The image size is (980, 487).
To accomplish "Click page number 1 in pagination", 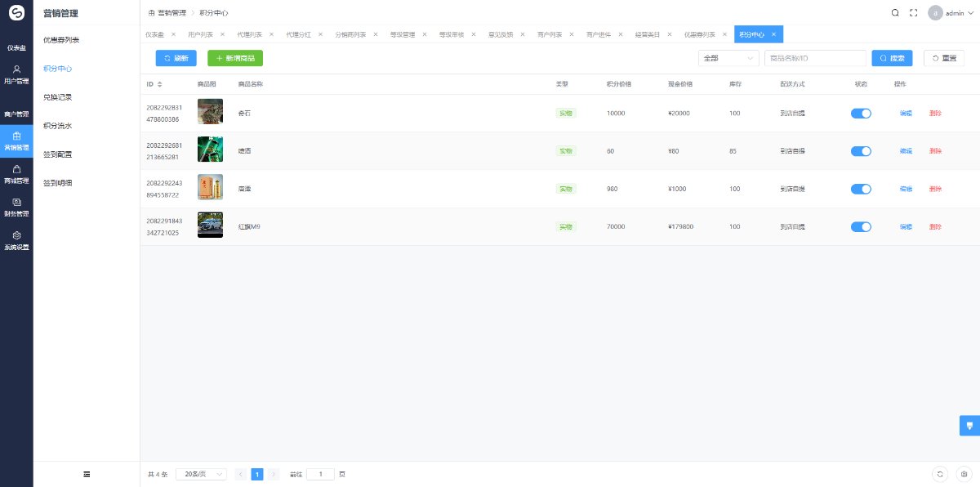I will pos(257,474).
